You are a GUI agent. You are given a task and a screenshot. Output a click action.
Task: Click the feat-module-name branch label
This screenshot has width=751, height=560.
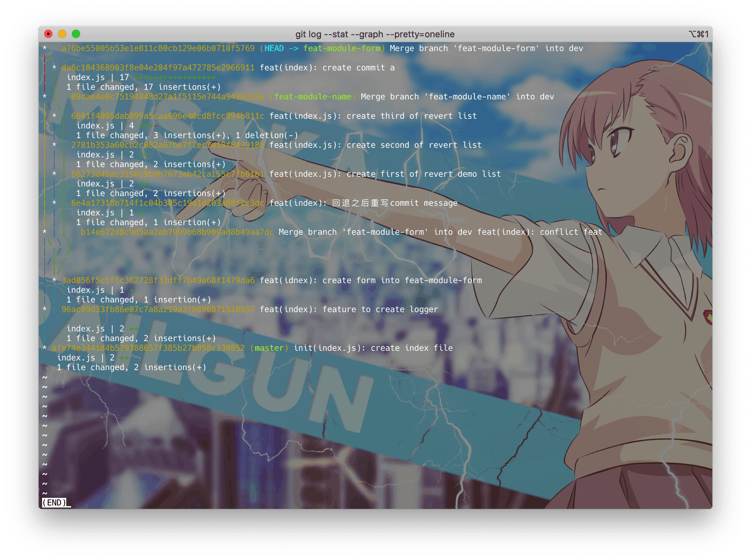(313, 97)
